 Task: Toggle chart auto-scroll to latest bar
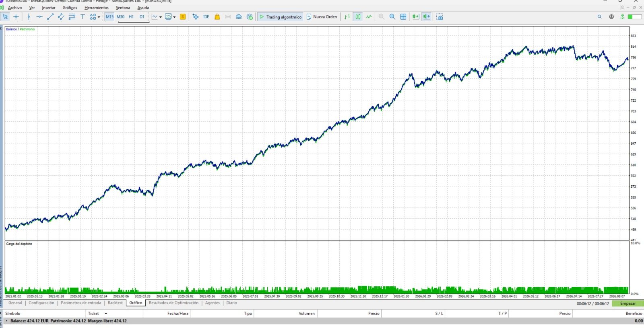point(416,17)
